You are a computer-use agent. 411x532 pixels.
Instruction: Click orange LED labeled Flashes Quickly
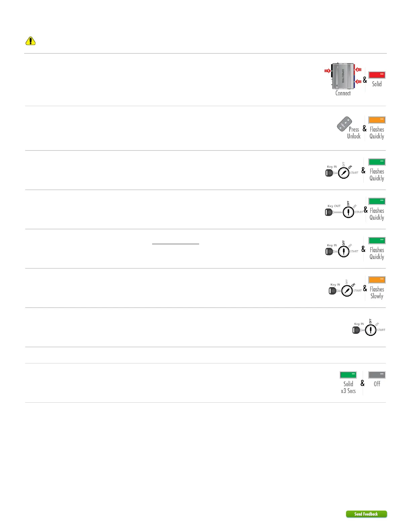pyautogui.click(x=377, y=120)
